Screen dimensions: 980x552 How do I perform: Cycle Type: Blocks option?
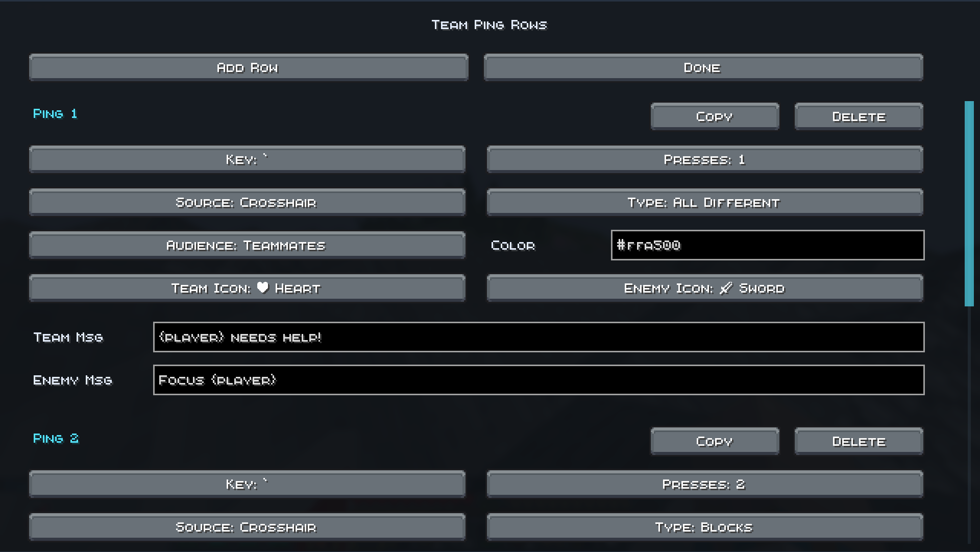click(x=705, y=527)
